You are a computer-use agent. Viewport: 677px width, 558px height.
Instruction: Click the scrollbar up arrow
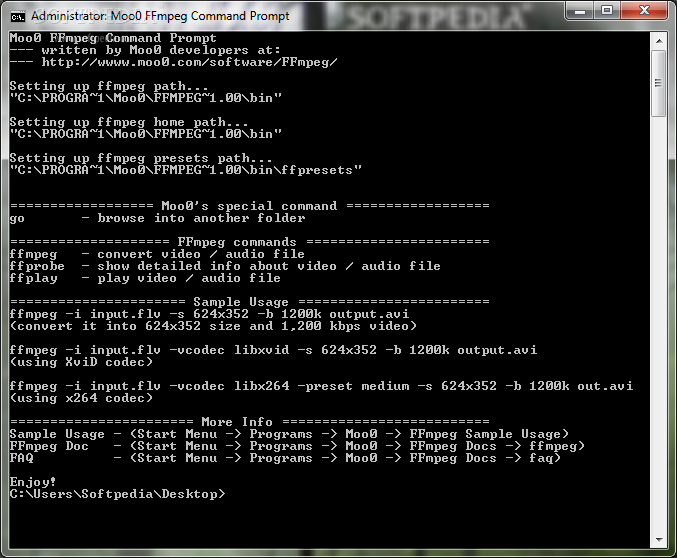pyautogui.click(x=659, y=41)
